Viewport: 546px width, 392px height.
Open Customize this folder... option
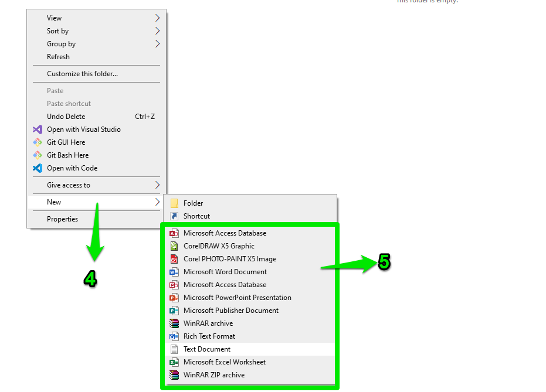pyautogui.click(x=96, y=74)
